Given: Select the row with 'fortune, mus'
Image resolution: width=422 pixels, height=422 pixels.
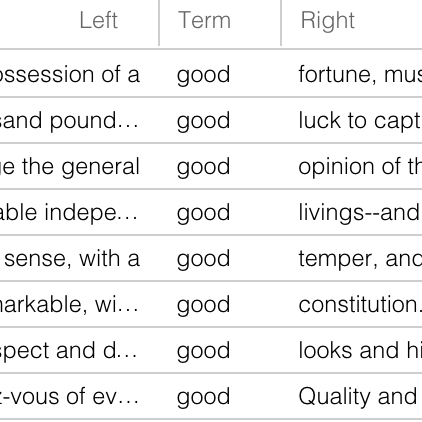Looking at the screenshot, I should [211, 74].
